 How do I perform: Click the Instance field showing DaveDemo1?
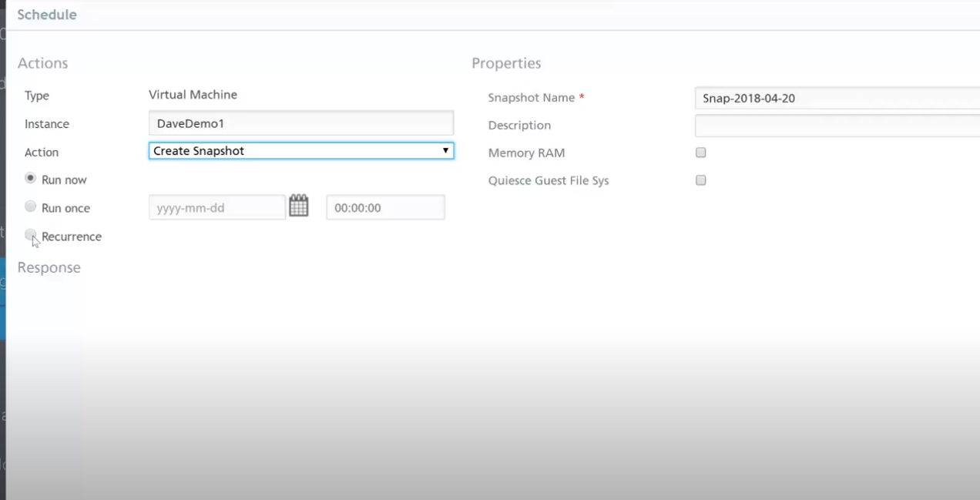coord(300,122)
